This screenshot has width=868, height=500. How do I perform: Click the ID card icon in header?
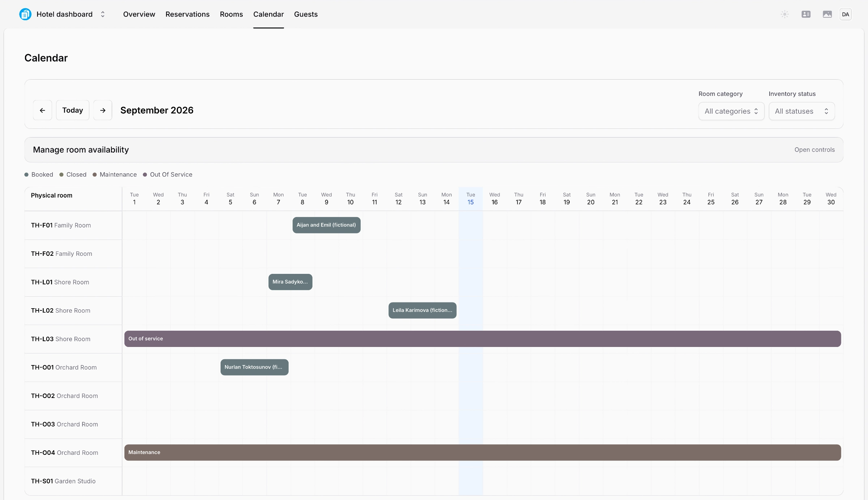(806, 14)
